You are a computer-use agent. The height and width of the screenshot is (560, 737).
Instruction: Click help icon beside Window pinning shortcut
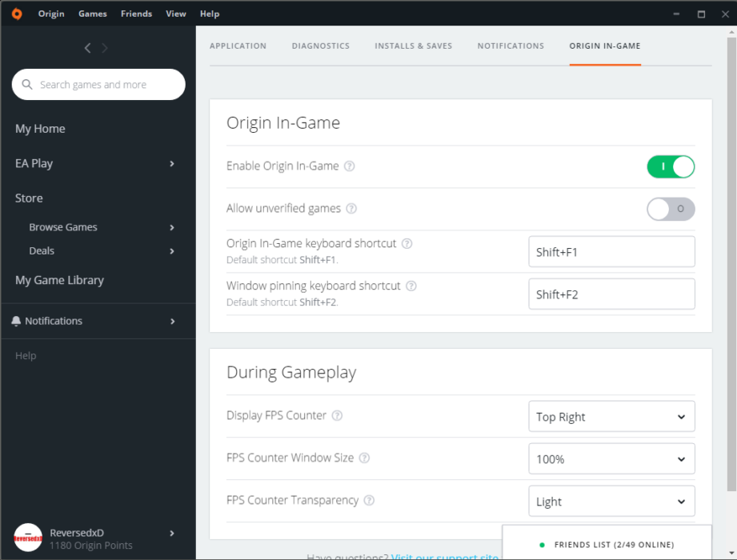point(411,286)
